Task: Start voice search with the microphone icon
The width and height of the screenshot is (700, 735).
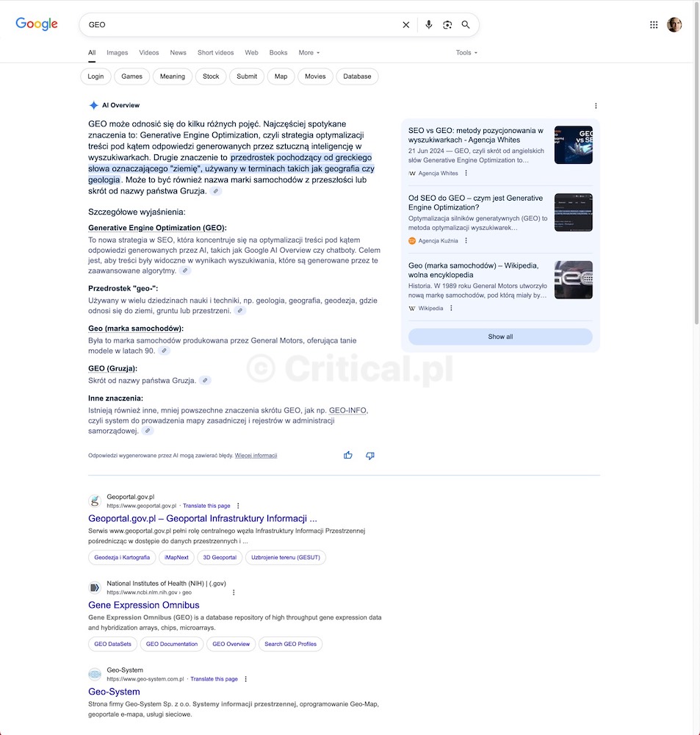Action: tap(428, 25)
